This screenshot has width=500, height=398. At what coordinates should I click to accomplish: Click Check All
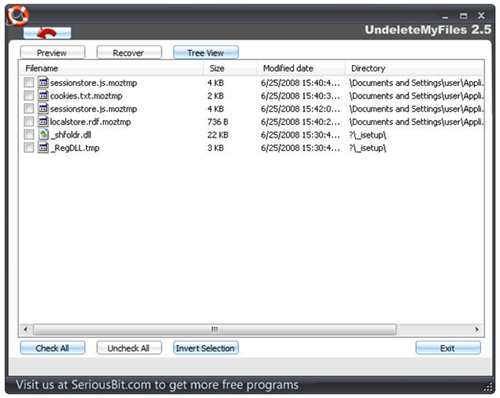52,348
